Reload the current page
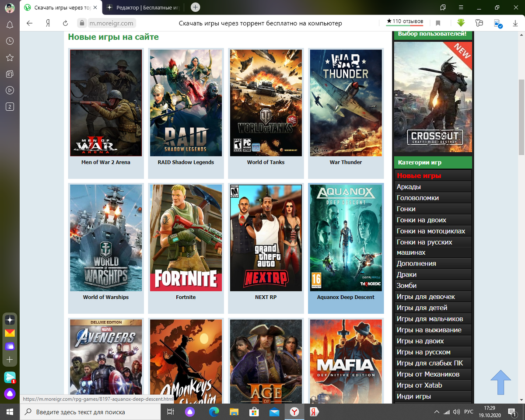This screenshot has height=420, width=525. (x=66, y=23)
